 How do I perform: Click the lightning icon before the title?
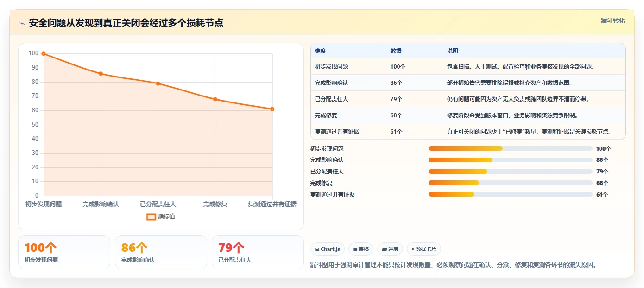coord(22,23)
